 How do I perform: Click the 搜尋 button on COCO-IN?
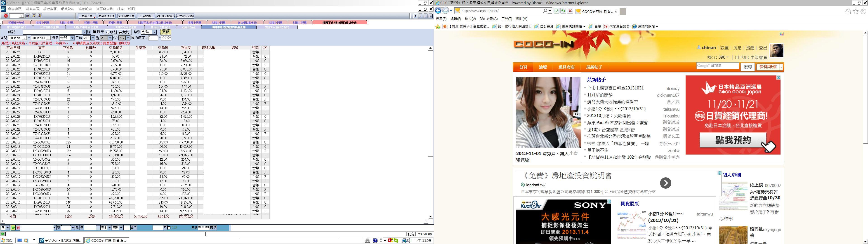(748, 67)
